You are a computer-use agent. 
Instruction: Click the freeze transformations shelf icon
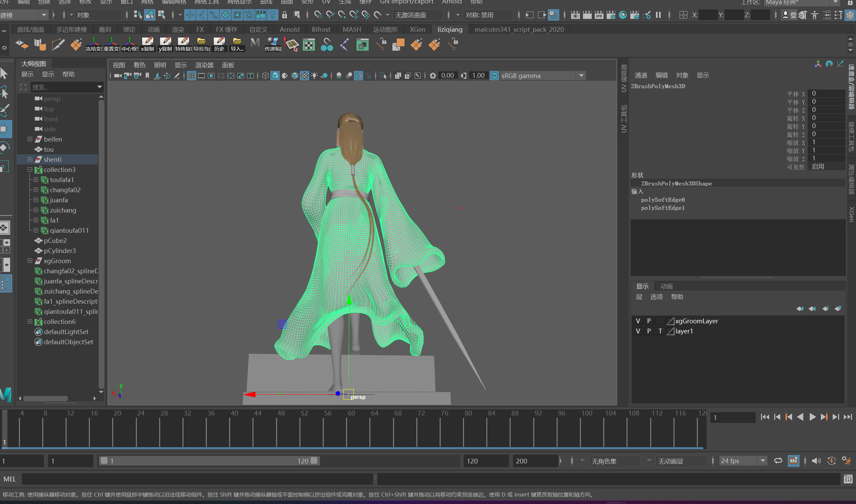(93, 44)
